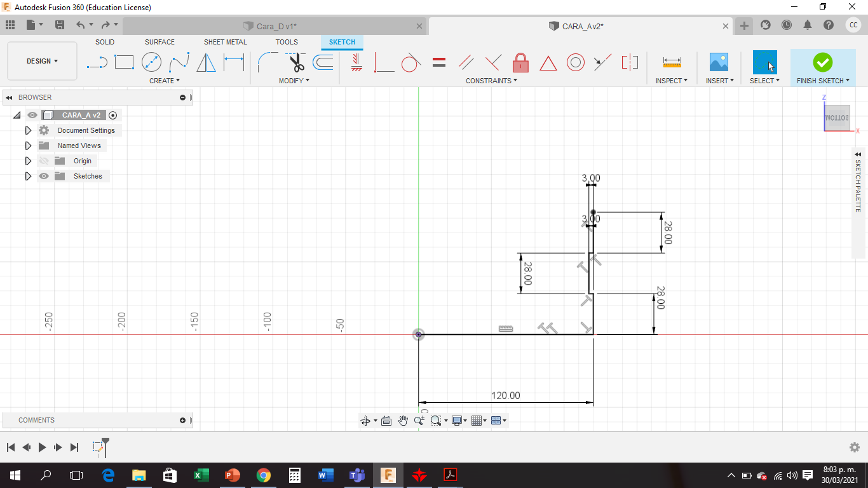
Task: Click the ViewCube BOTTOM face
Action: pos(837,118)
